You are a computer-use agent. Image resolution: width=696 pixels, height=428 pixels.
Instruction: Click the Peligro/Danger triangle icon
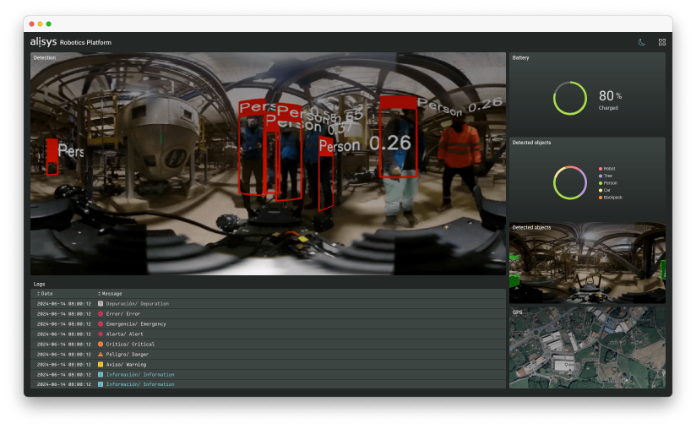(x=100, y=354)
